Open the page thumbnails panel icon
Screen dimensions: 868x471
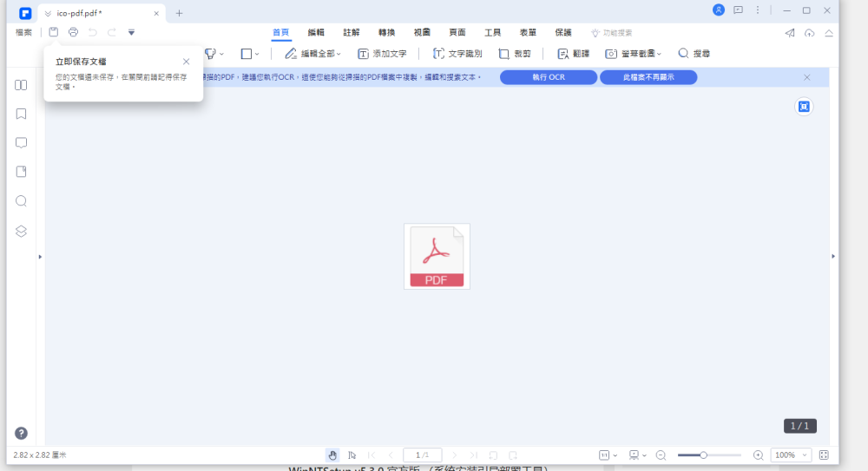click(x=21, y=85)
